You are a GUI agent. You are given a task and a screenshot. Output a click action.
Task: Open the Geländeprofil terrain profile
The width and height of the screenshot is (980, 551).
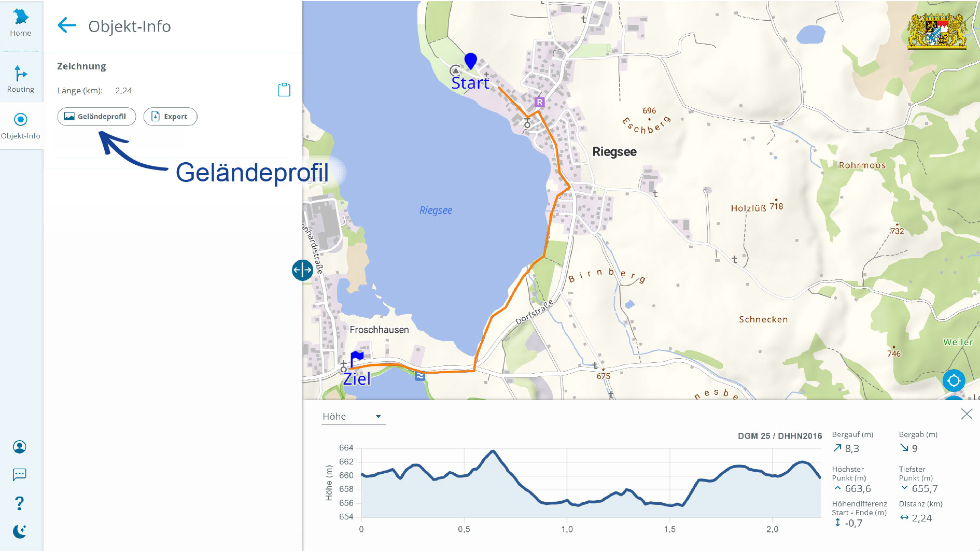click(96, 117)
